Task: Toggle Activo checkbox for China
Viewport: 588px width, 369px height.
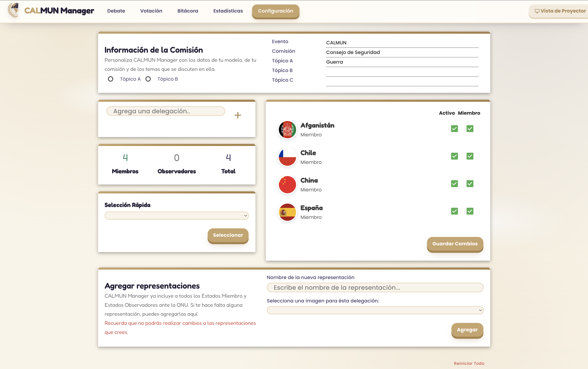Action: click(x=455, y=183)
